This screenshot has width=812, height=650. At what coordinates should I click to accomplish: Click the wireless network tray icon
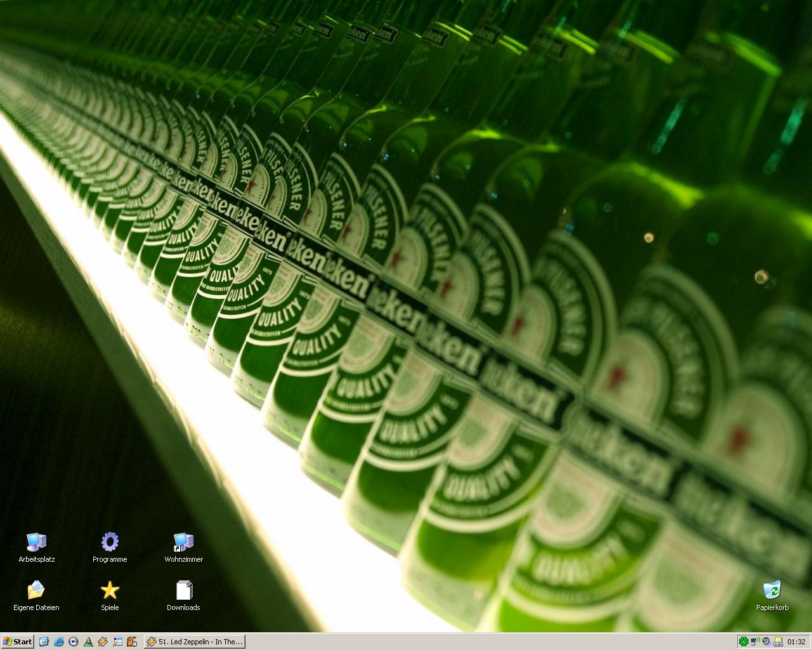(755, 642)
